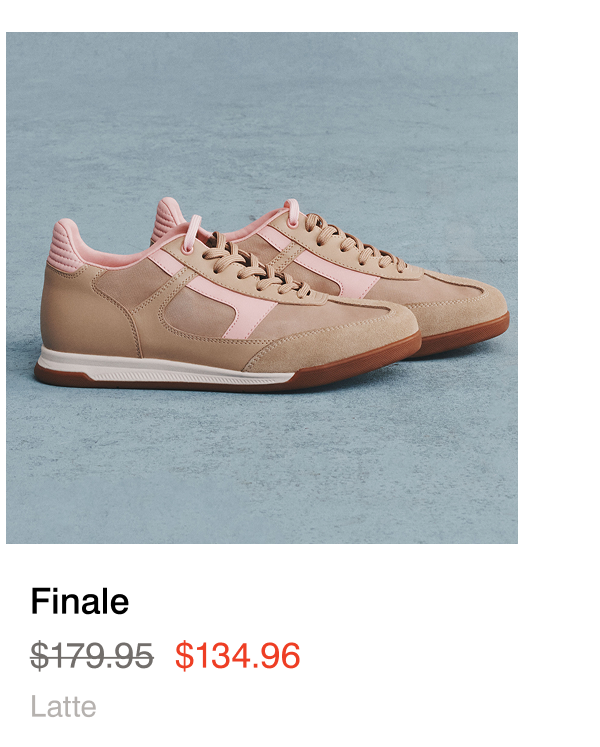
Task: Open the Finale sneaker product image
Action: tap(262, 288)
